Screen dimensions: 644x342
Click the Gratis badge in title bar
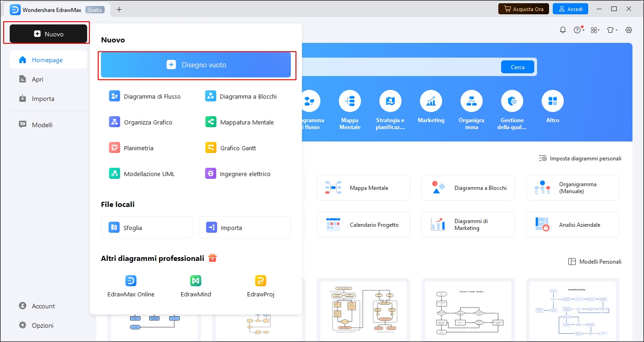[95, 9]
